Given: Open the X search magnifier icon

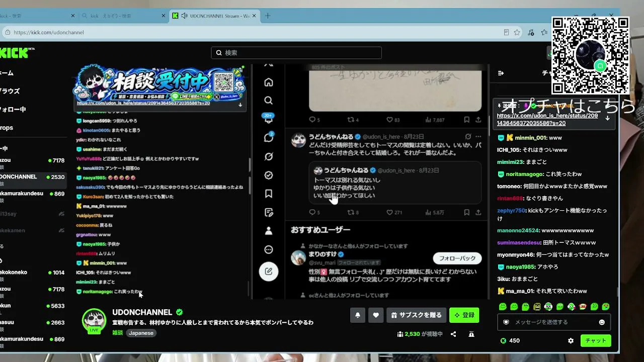Looking at the screenshot, I should tap(269, 101).
